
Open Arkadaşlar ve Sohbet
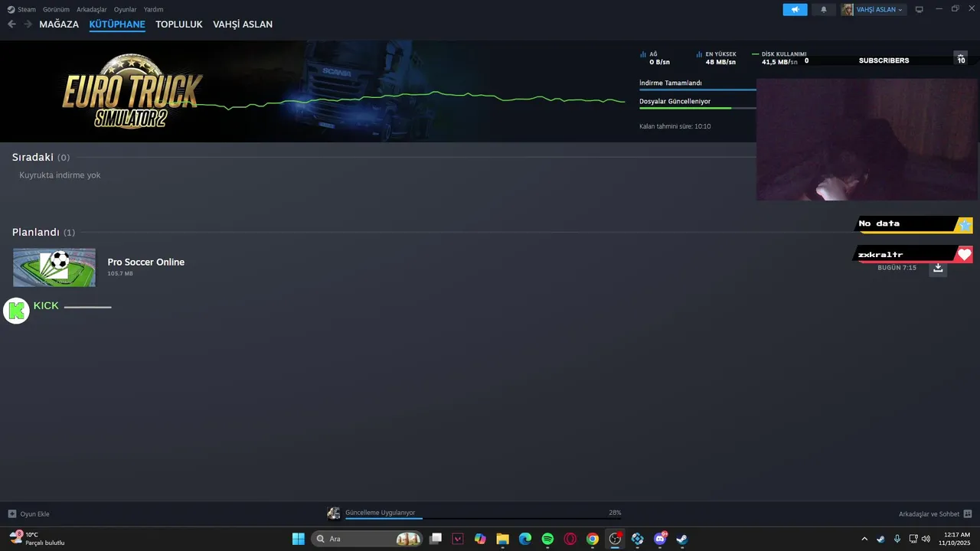point(929,514)
